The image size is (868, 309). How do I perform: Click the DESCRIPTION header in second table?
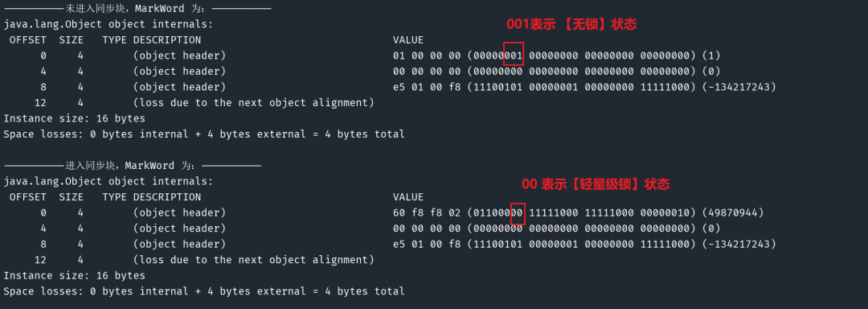click(x=167, y=197)
